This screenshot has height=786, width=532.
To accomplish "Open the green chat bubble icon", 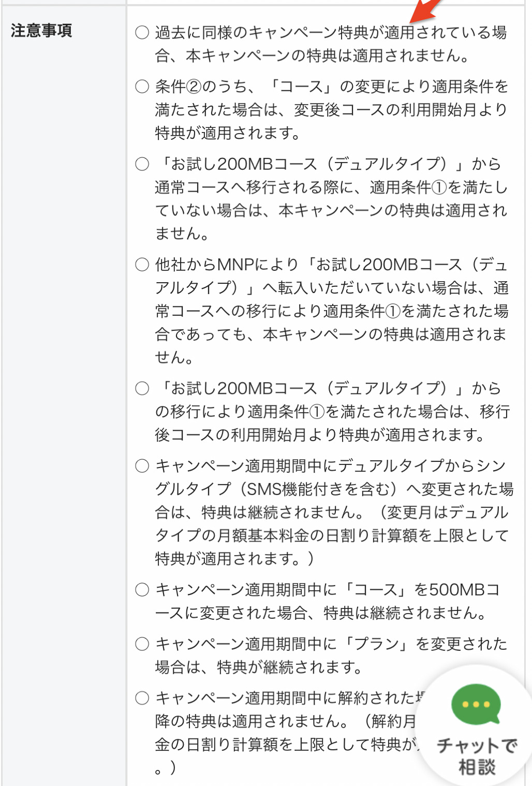I will pos(476,704).
